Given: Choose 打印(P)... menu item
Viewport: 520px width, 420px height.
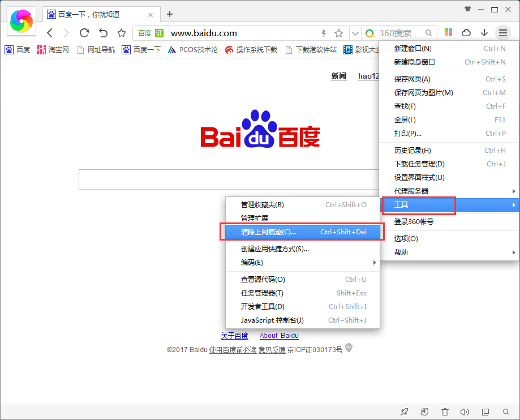Looking at the screenshot, I should 449,134.
